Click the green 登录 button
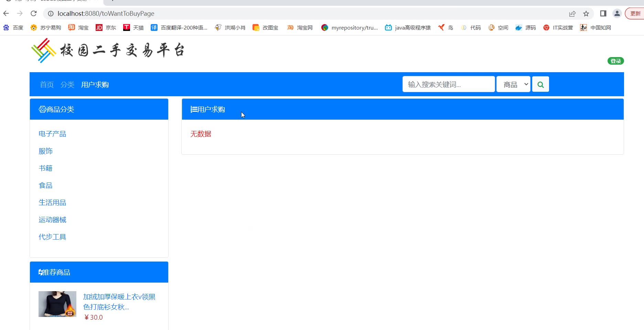The image size is (644, 330). tap(615, 61)
